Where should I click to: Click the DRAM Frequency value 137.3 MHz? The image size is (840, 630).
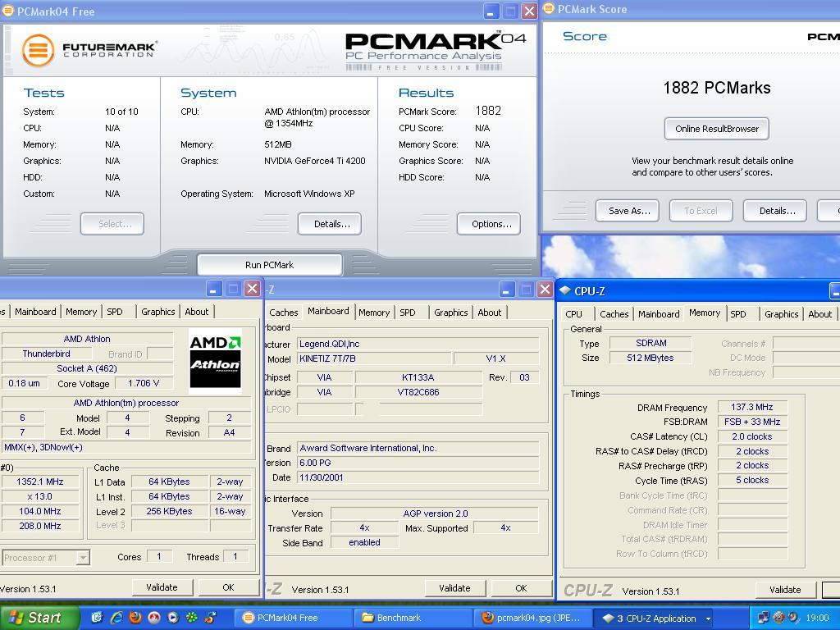click(x=752, y=407)
